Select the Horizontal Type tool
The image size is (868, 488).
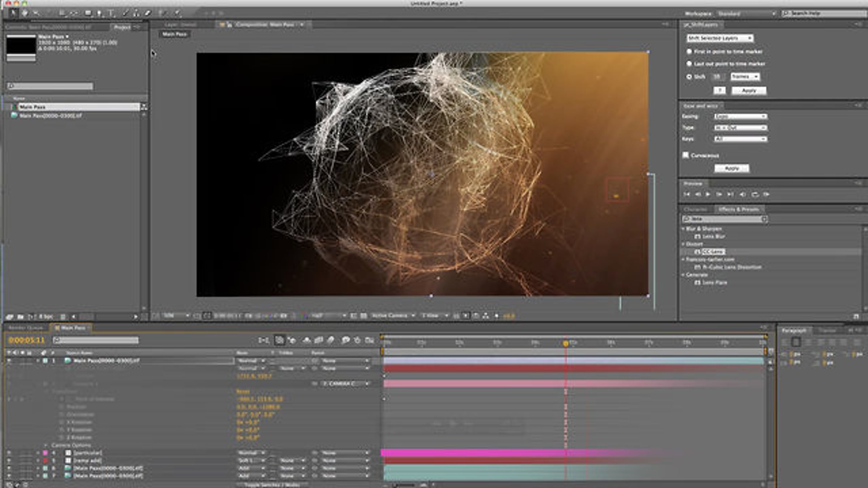tap(111, 13)
